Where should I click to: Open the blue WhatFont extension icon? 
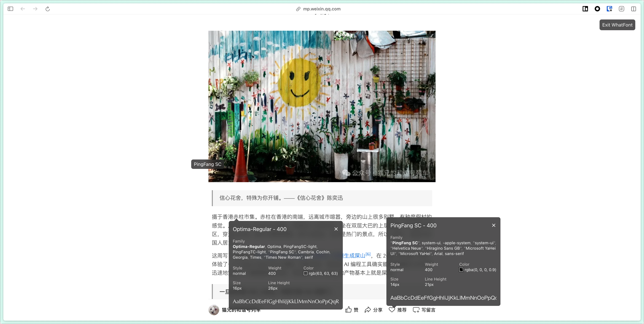pos(609,9)
